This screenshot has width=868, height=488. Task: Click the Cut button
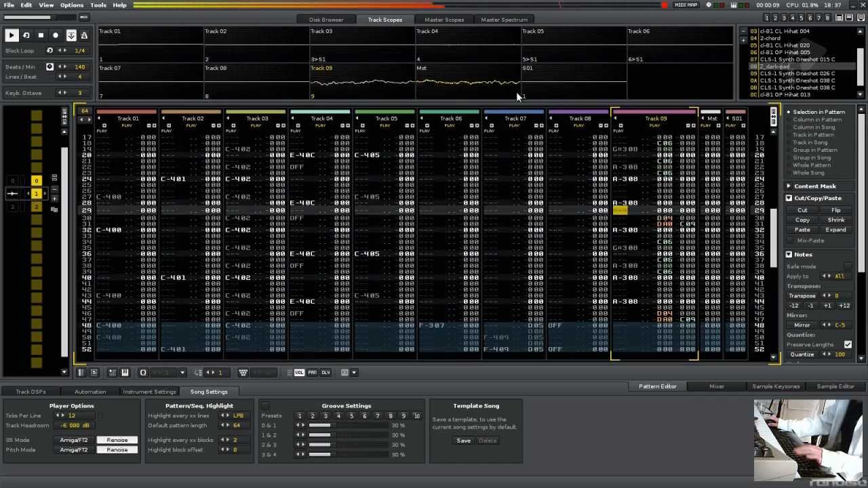(x=802, y=210)
